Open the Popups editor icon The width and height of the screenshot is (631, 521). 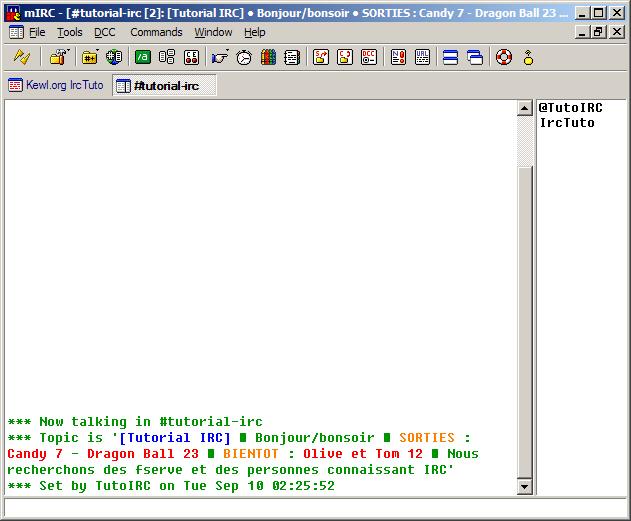(x=167, y=57)
